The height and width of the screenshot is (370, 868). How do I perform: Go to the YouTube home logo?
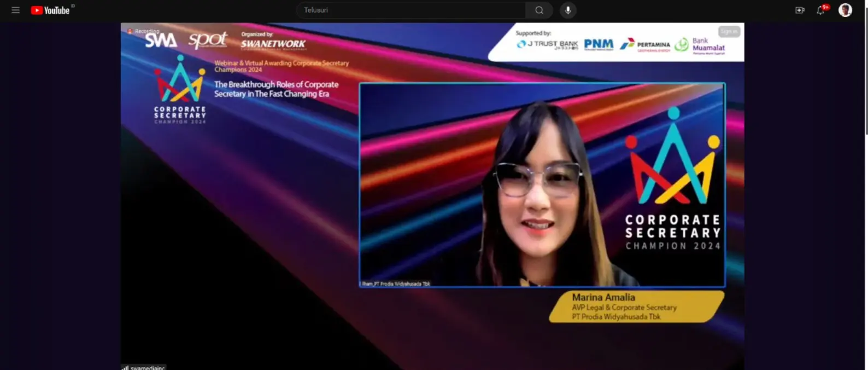click(51, 10)
